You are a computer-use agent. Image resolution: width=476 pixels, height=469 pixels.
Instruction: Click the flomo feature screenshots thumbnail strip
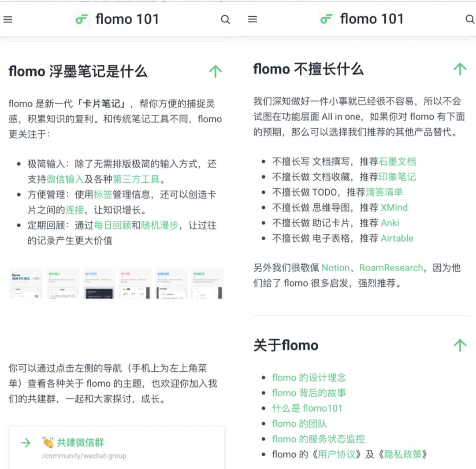coord(117,284)
